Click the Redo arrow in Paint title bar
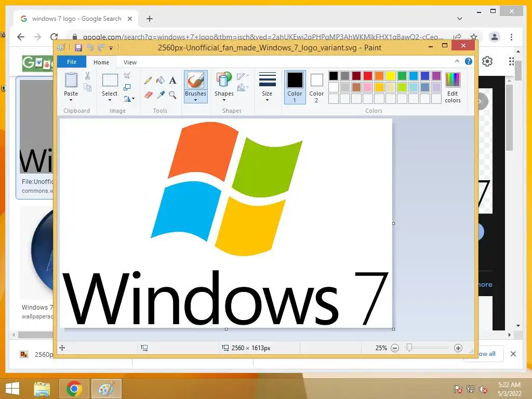 (x=101, y=48)
